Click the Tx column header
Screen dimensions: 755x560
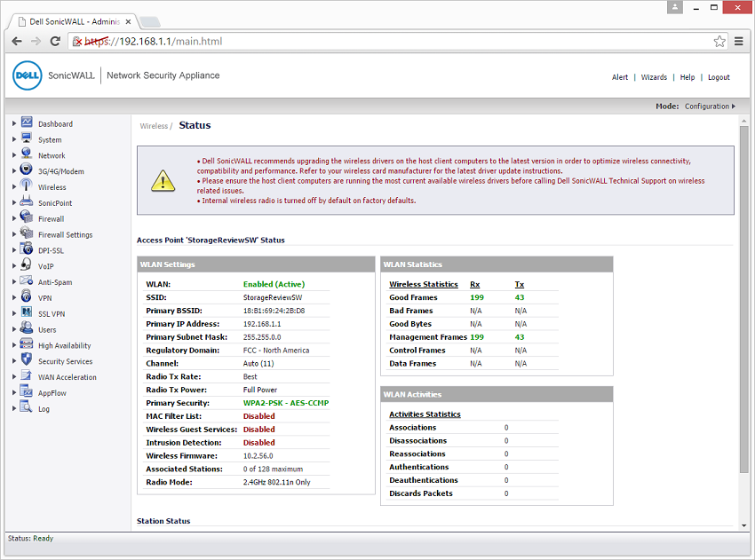[x=519, y=284]
